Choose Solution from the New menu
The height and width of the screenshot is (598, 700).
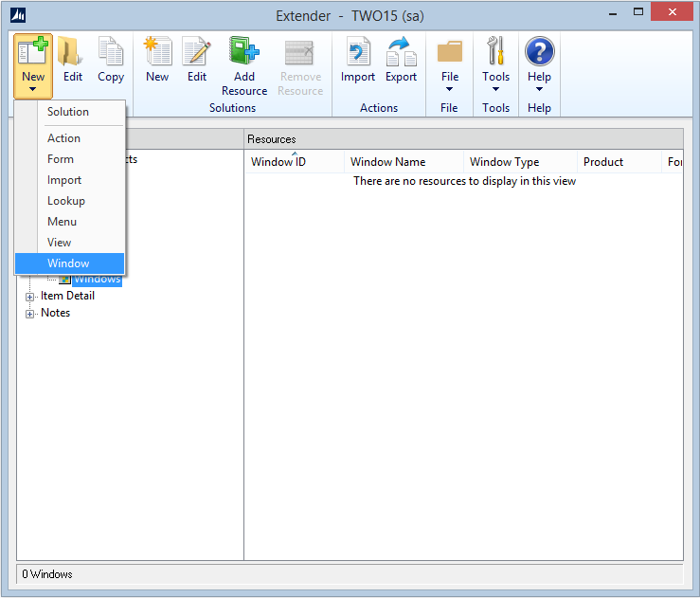click(x=69, y=112)
